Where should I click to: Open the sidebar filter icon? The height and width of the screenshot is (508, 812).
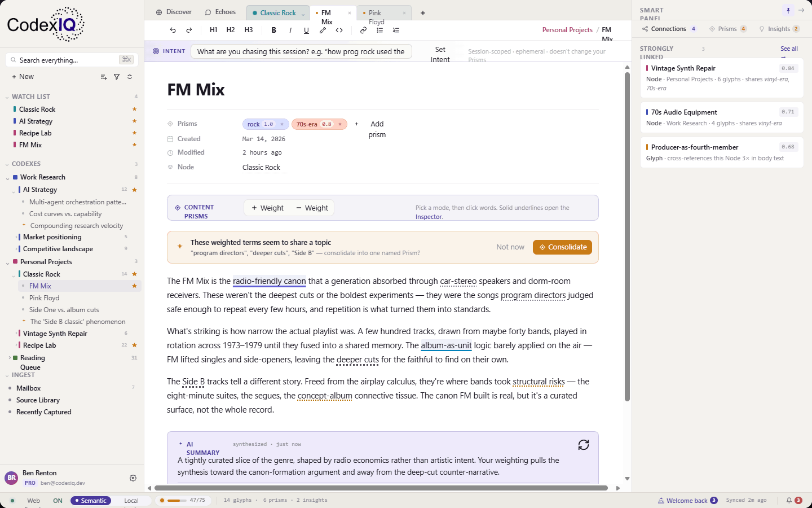point(117,77)
